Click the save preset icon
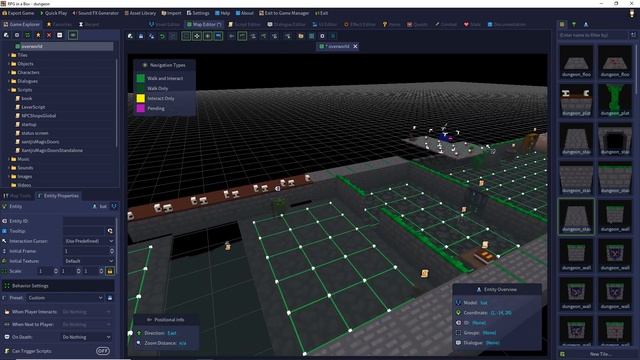Viewport: 640px width, 360px height. (110, 298)
